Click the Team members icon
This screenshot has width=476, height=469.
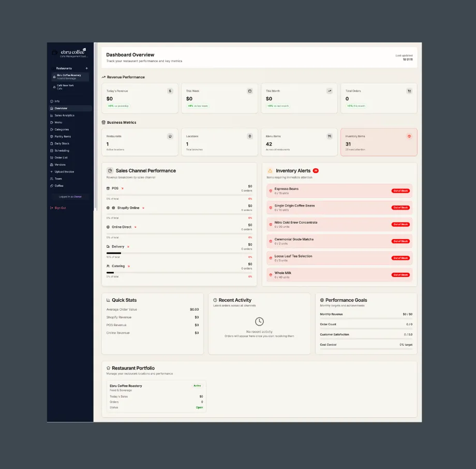51,179
